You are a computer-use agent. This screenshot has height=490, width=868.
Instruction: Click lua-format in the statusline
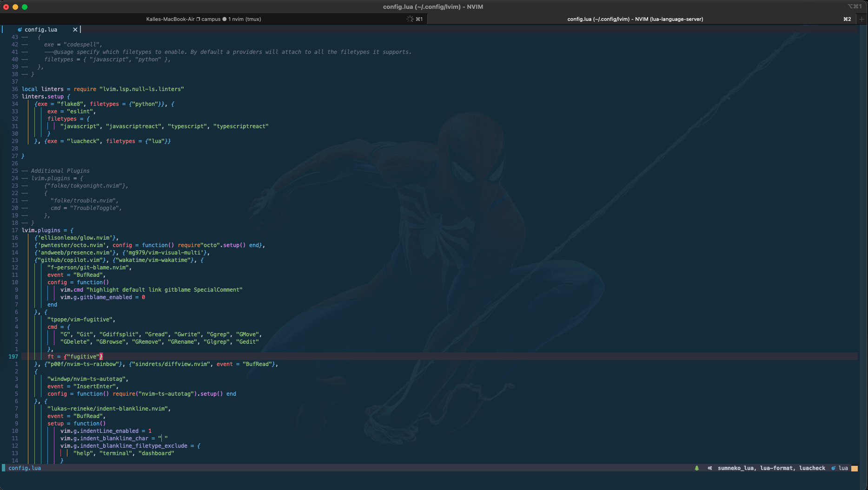[776, 468]
